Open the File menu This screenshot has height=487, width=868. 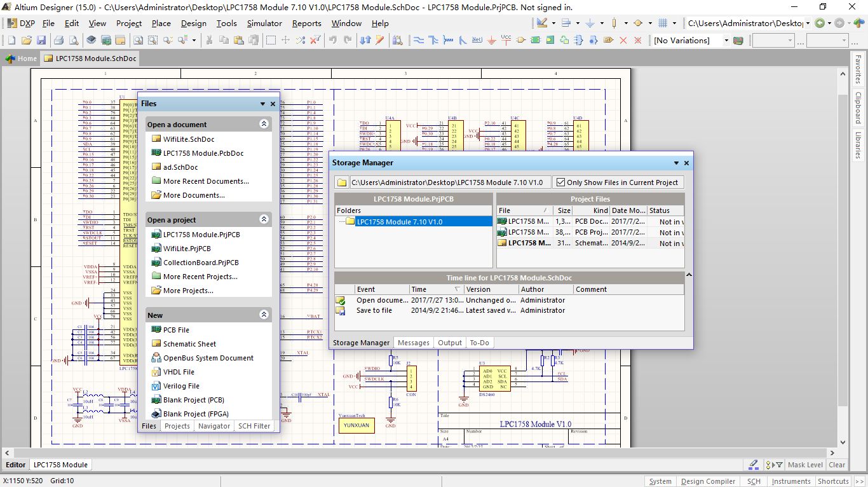click(x=48, y=24)
